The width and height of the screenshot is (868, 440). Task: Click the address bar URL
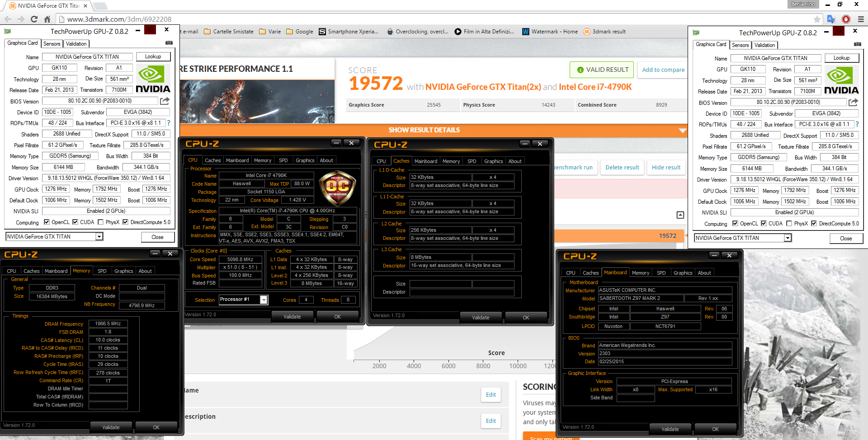click(x=119, y=19)
